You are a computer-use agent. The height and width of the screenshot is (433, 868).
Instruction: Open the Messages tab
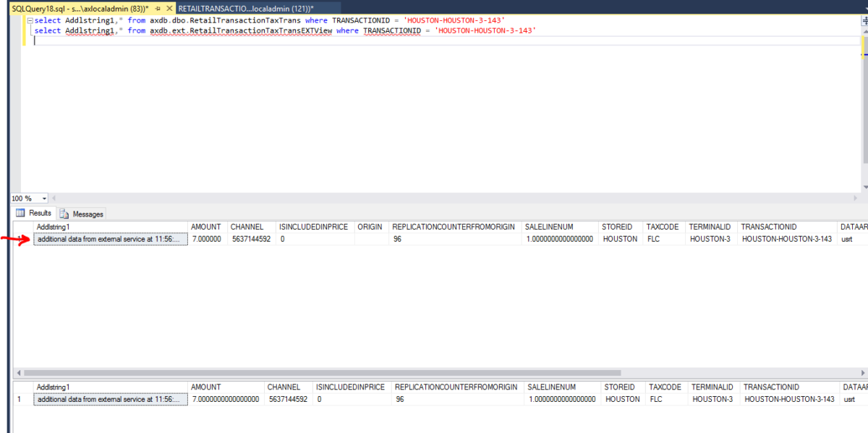click(x=82, y=214)
